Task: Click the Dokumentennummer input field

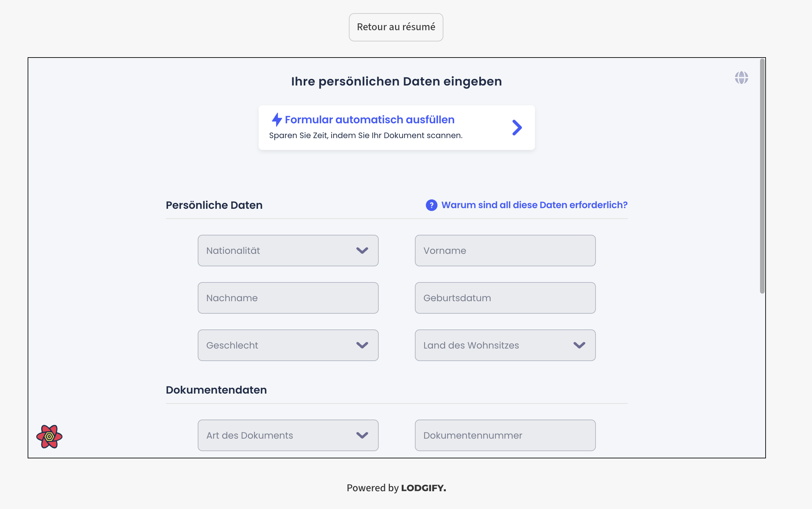Action: pos(505,435)
